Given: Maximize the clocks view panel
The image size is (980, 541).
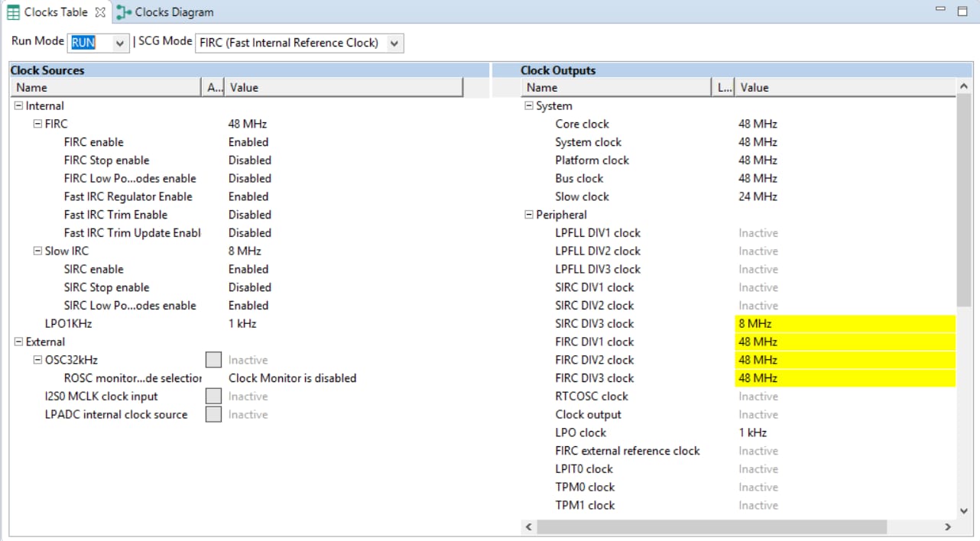Looking at the screenshot, I should click(x=962, y=10).
